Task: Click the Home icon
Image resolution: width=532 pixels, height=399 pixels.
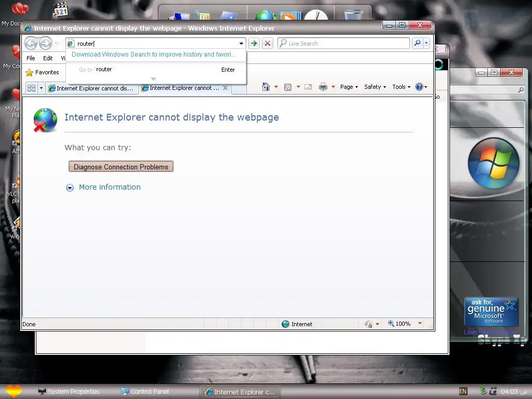Action: [266, 87]
